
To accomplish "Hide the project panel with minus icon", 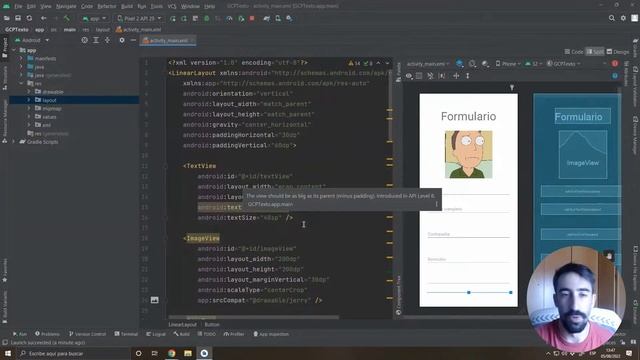I will pos(133,40).
